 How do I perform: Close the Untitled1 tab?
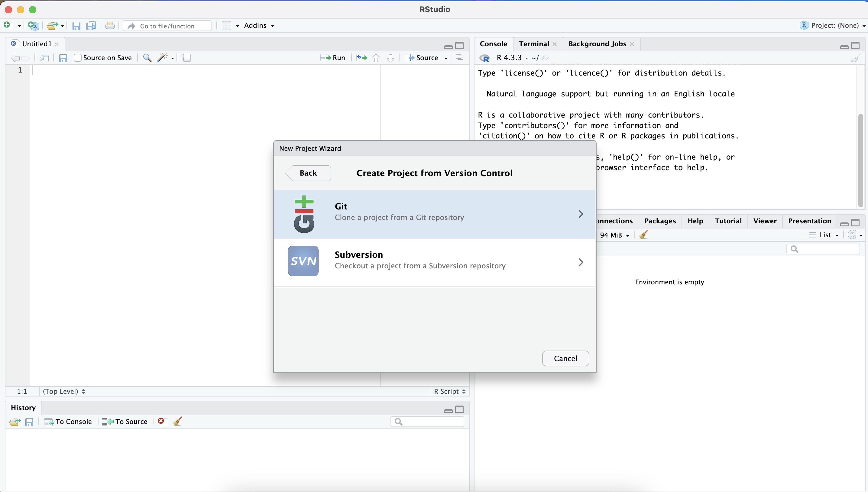tap(57, 44)
